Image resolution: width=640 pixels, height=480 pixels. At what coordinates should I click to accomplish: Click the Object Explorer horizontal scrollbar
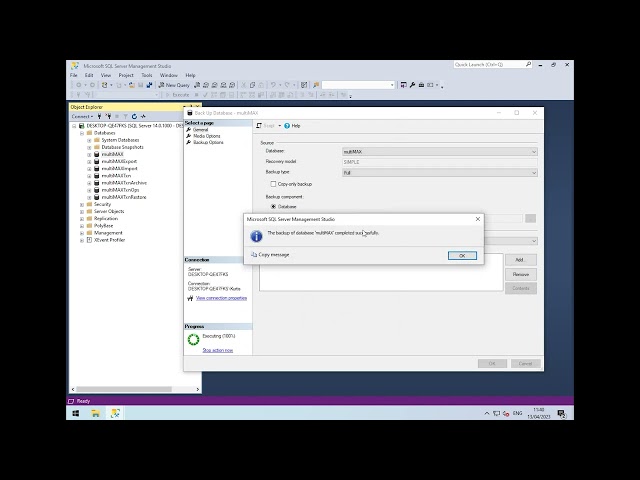tap(124, 389)
